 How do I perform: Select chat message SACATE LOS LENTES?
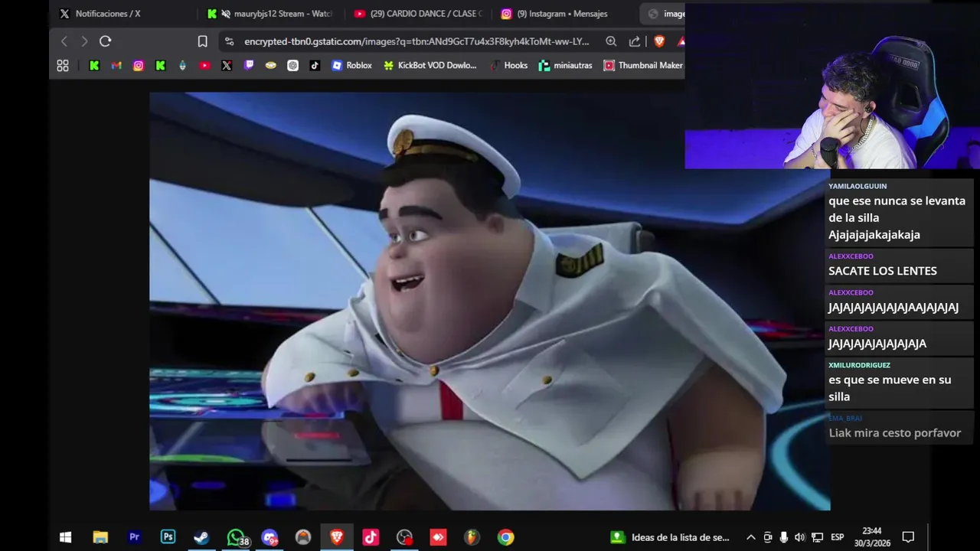(x=883, y=271)
